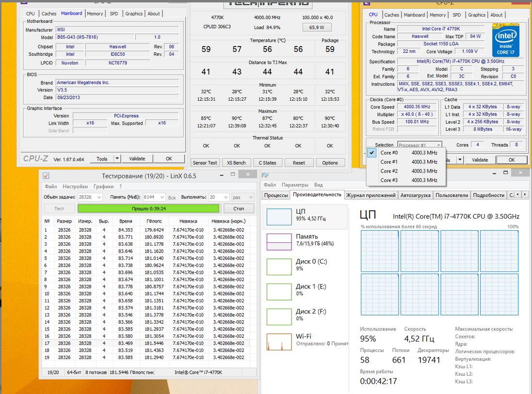Select the Память memory performance thumbnail
Image resolution: width=532 pixels, height=394 pixels.
[279, 242]
